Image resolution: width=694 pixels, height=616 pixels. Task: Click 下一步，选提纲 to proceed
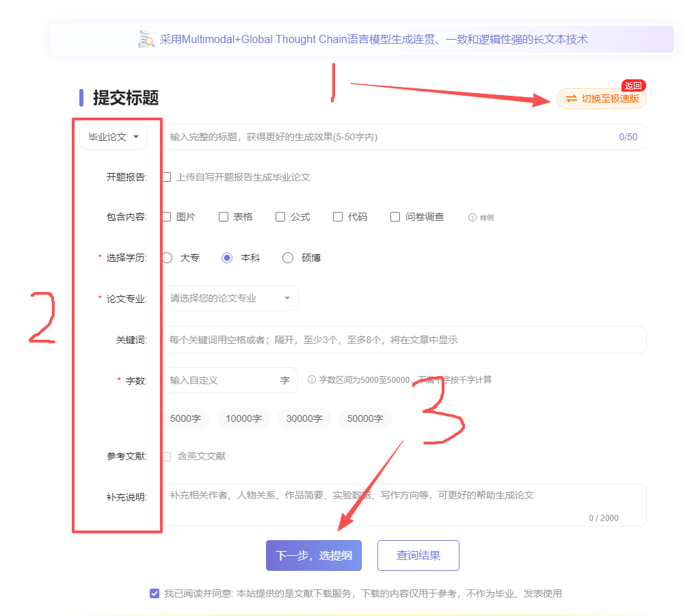pos(314,555)
